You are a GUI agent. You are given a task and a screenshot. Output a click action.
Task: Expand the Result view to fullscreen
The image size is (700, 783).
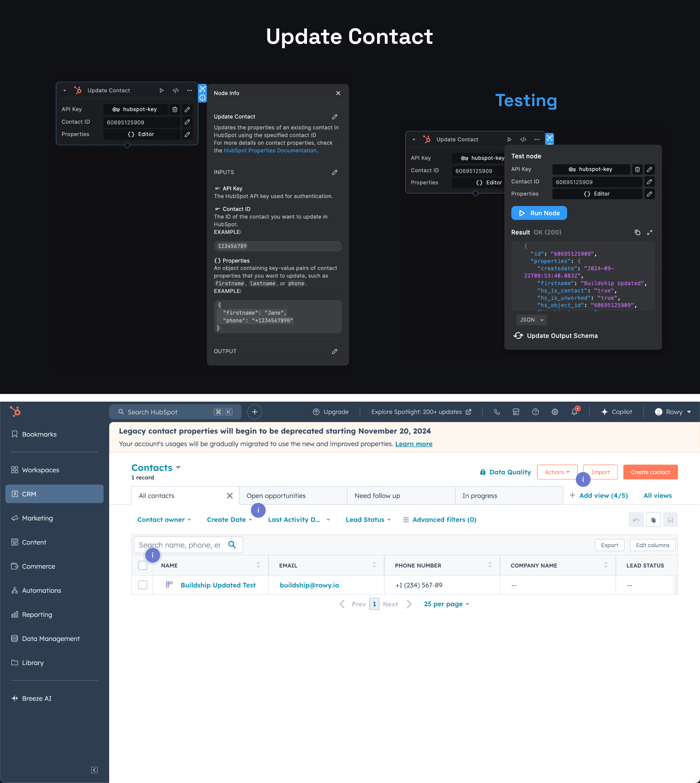[x=650, y=232]
